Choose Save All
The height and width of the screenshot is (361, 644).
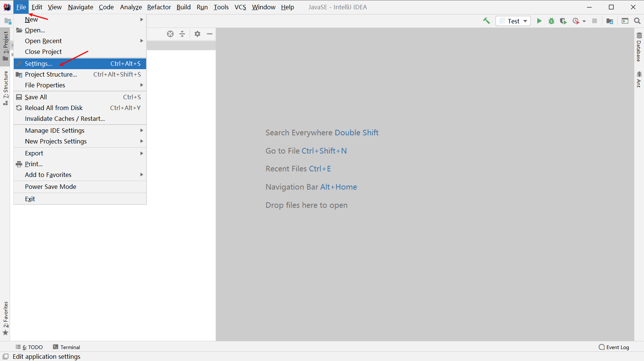(x=80, y=97)
